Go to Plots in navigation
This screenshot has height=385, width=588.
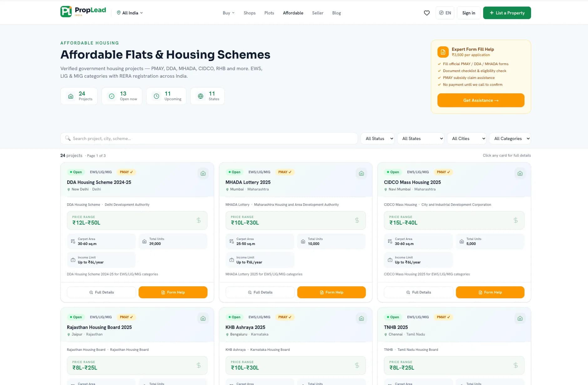[x=269, y=13]
